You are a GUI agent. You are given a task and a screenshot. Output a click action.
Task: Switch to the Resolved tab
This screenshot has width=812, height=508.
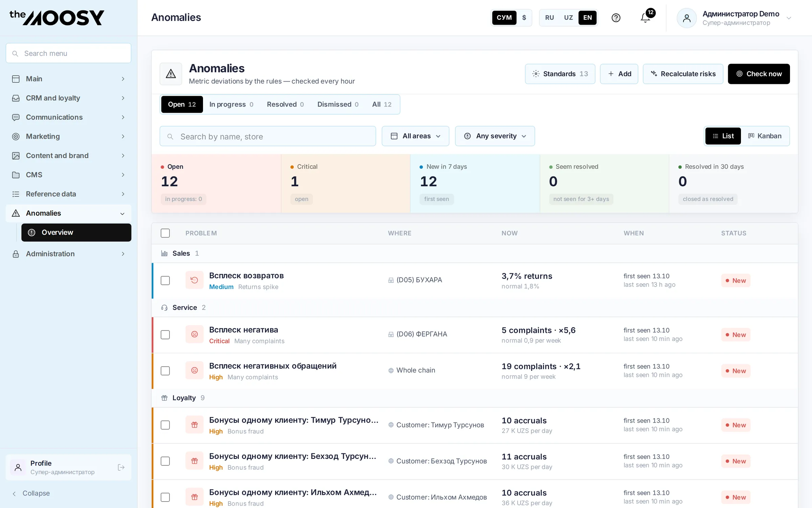tap(285, 104)
